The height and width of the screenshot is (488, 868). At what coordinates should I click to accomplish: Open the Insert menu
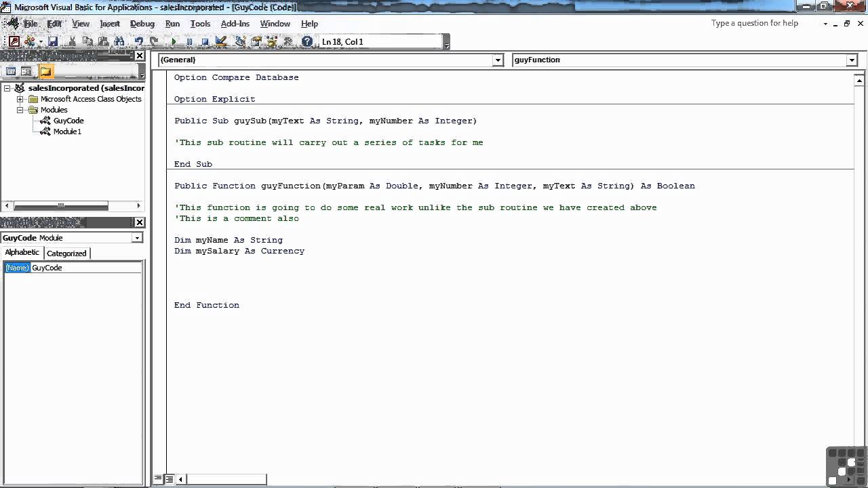click(110, 23)
